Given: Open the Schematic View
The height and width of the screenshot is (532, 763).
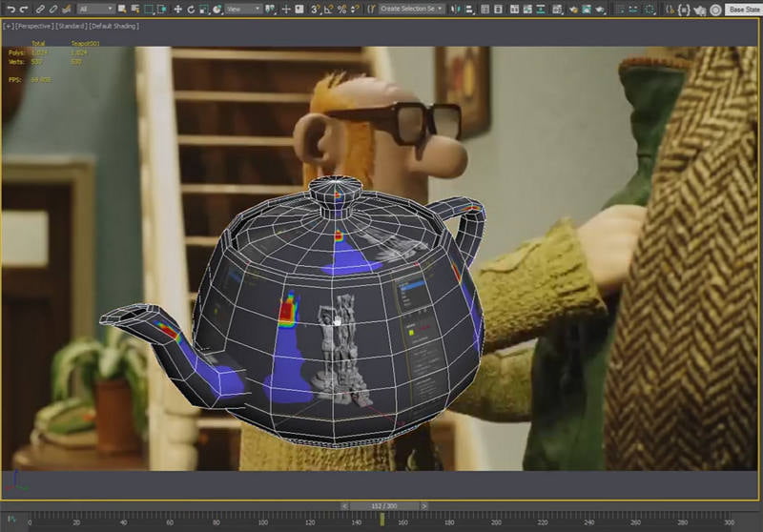Looking at the screenshot, I should click(x=541, y=10).
